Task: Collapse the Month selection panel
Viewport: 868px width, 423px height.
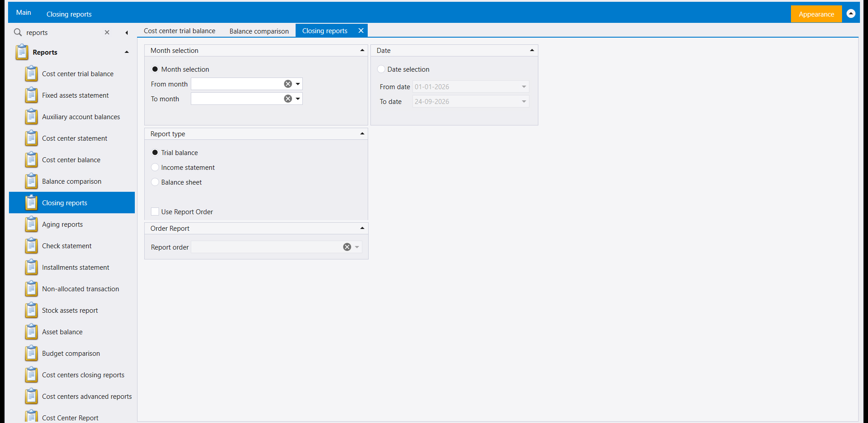Action: pyautogui.click(x=362, y=50)
